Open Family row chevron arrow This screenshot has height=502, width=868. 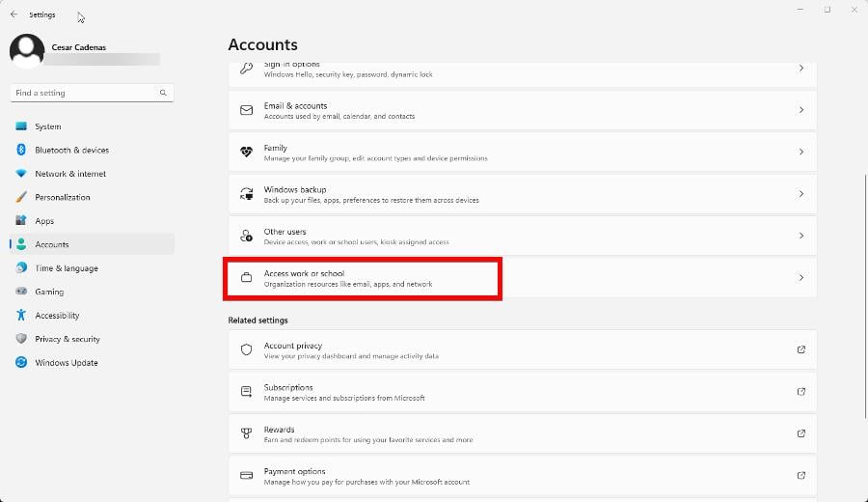(801, 152)
